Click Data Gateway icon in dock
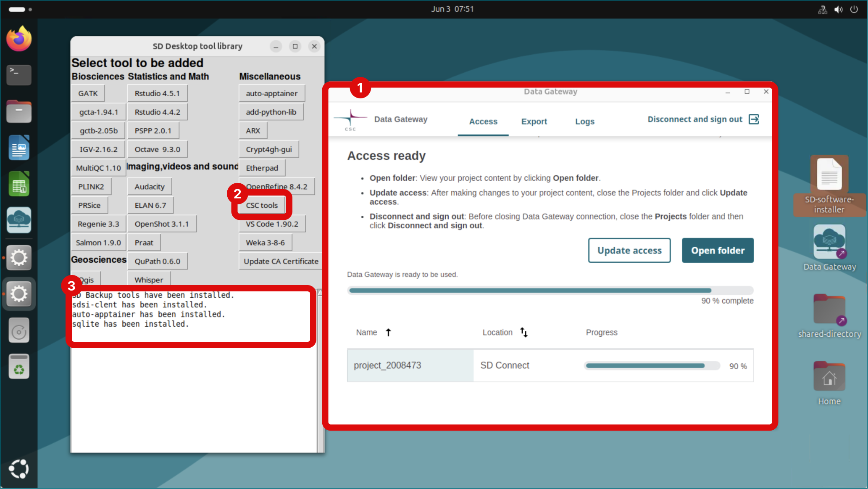The image size is (868, 489). tap(19, 220)
